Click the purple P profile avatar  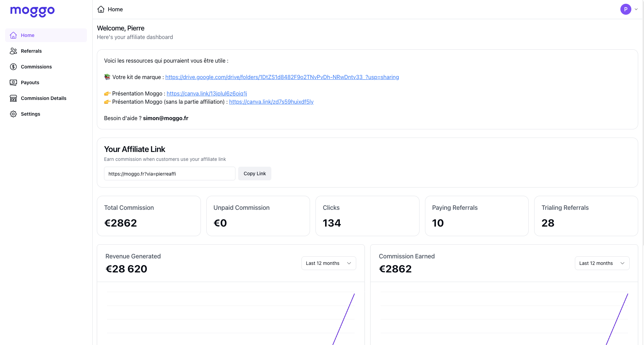point(626,9)
